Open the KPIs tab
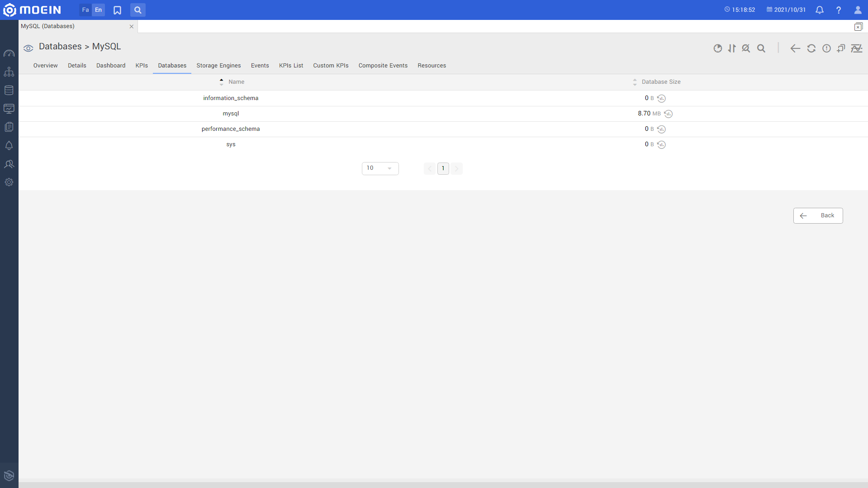This screenshot has height=488, width=868. pyautogui.click(x=142, y=66)
